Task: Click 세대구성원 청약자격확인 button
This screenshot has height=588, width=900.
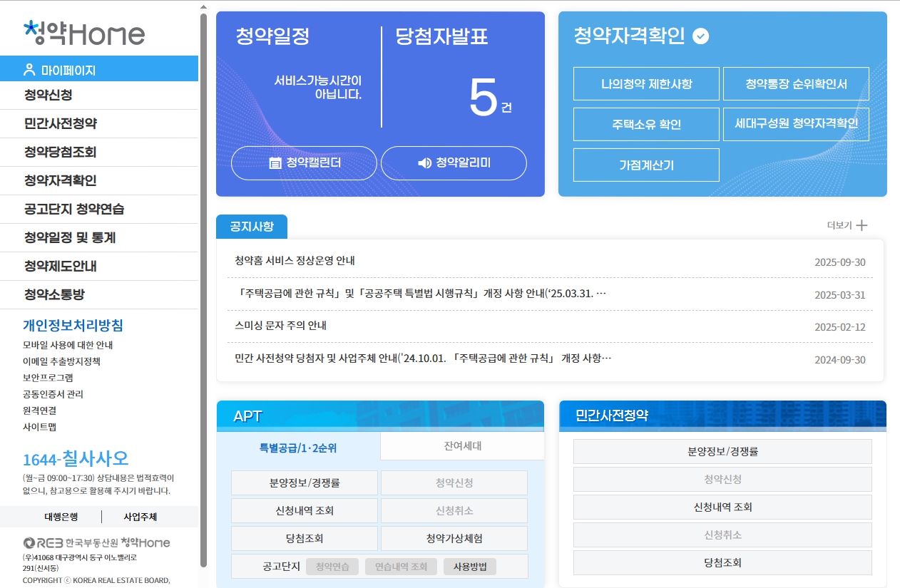Action: click(796, 125)
